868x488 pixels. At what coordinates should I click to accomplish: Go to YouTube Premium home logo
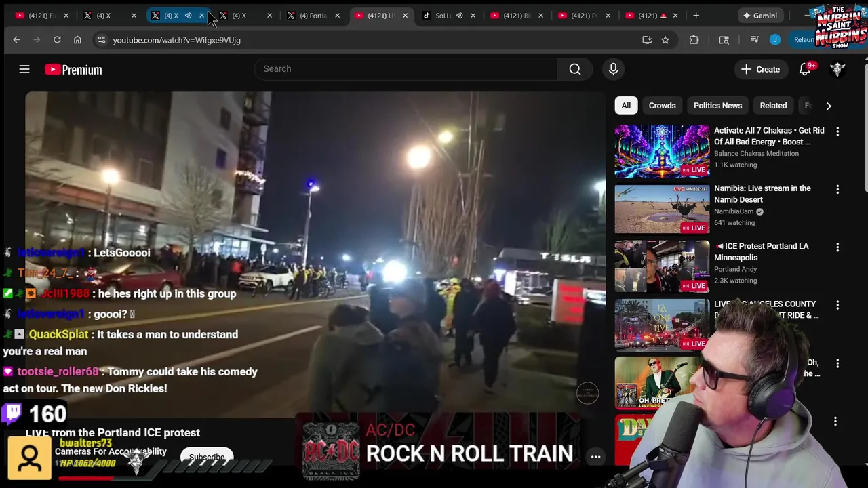click(73, 69)
